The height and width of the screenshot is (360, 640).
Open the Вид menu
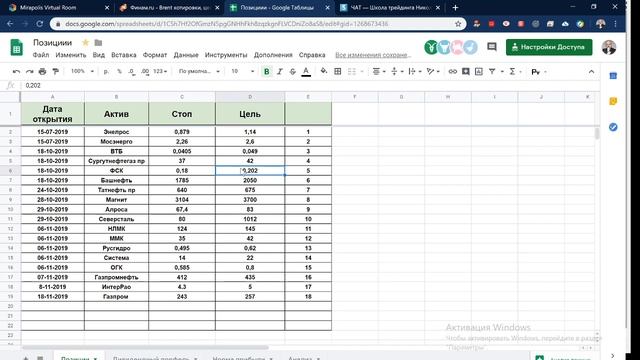(98, 55)
